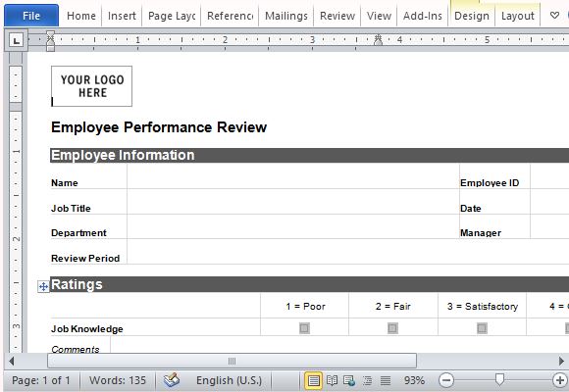569x392 pixels.
Task: Click the table move handle beside Ratings
Action: (43, 287)
